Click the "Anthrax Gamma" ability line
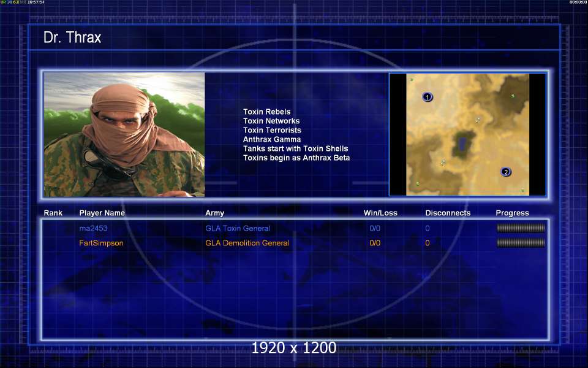 point(272,139)
